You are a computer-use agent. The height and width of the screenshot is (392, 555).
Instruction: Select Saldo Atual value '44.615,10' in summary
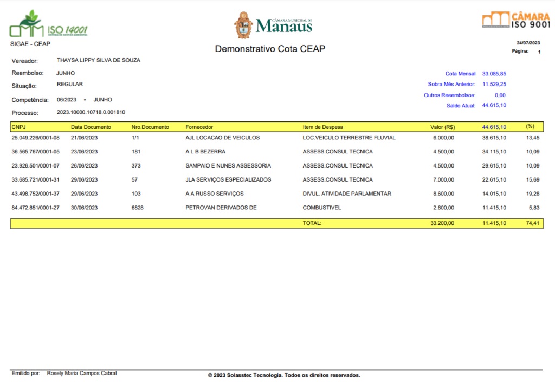click(494, 105)
